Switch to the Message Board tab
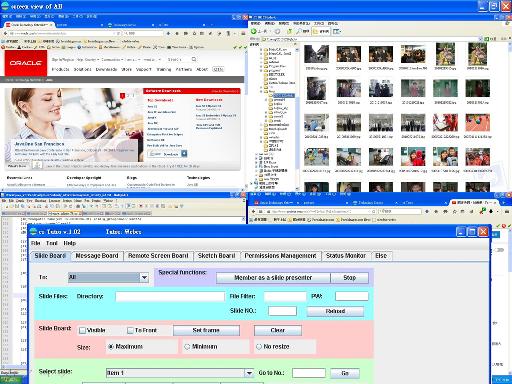 (x=97, y=256)
